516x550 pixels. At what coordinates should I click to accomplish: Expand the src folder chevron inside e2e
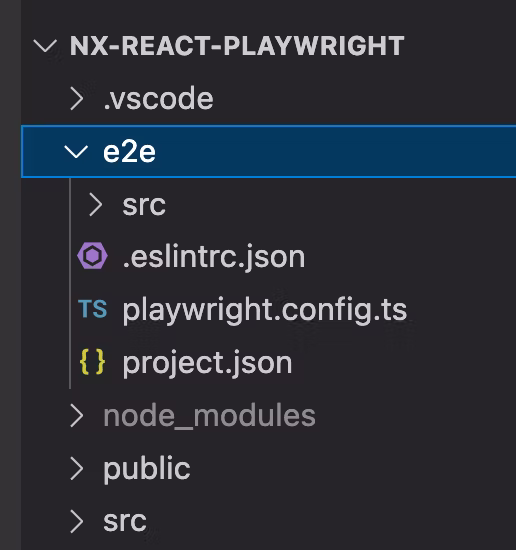[96, 204]
